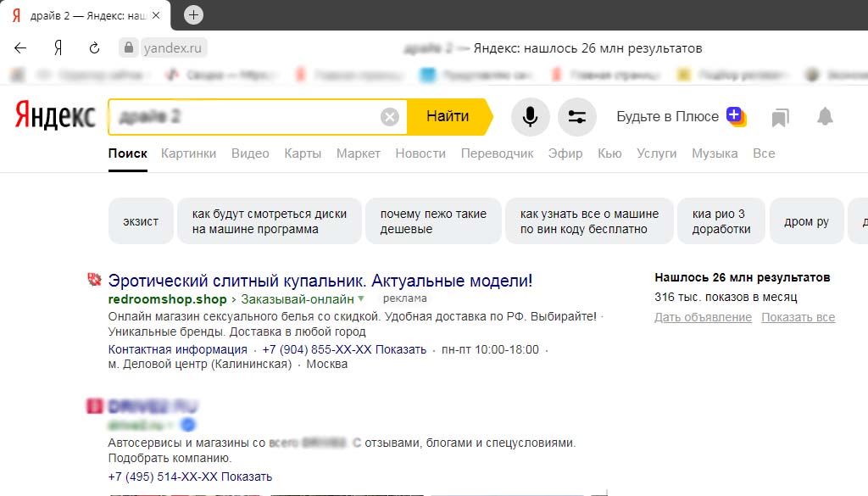
Task: Expand the Все services tab
Action: point(764,153)
